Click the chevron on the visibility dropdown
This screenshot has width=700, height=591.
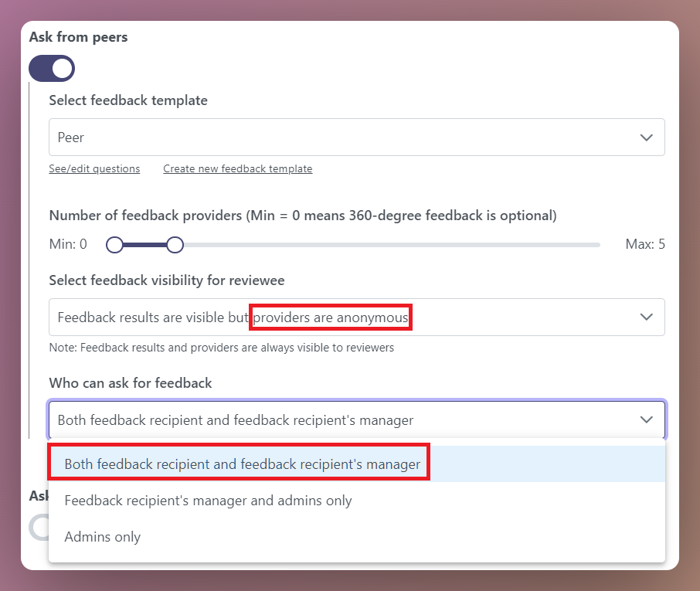click(x=647, y=317)
